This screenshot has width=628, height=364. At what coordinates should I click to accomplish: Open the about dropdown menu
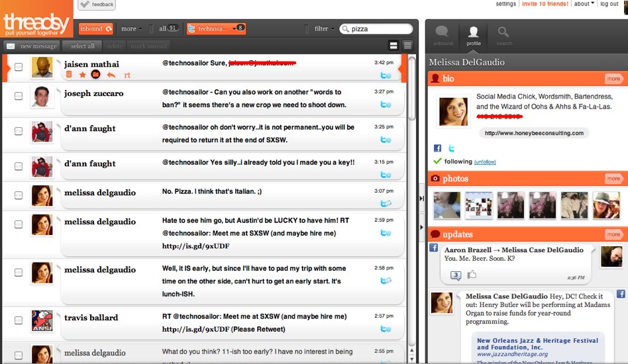pyautogui.click(x=584, y=3)
